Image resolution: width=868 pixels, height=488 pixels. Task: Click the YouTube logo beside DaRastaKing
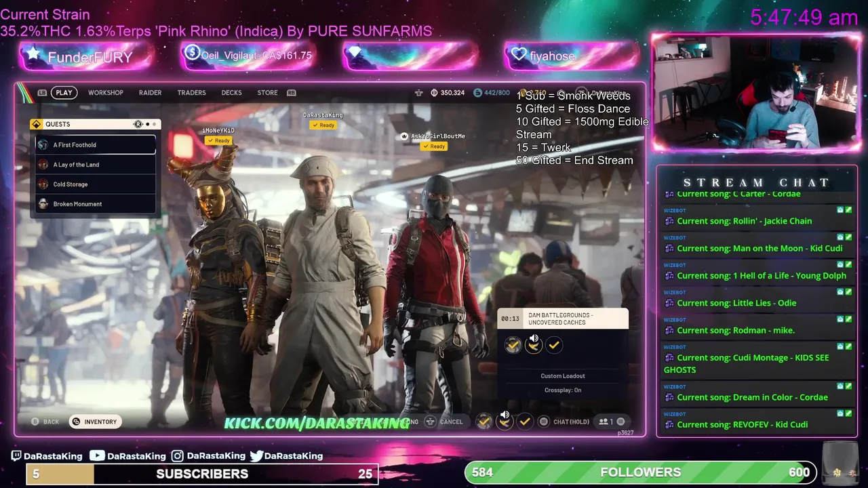click(x=97, y=456)
